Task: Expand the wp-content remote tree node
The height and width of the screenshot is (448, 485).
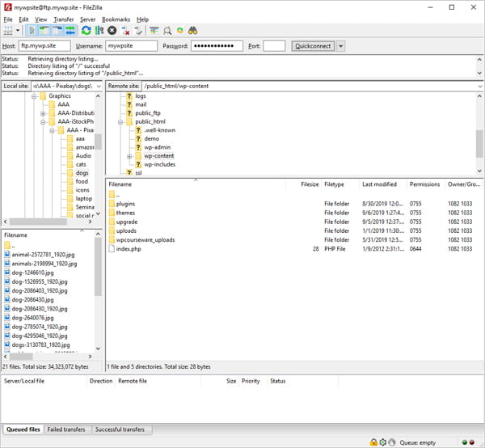Action: coord(129,156)
